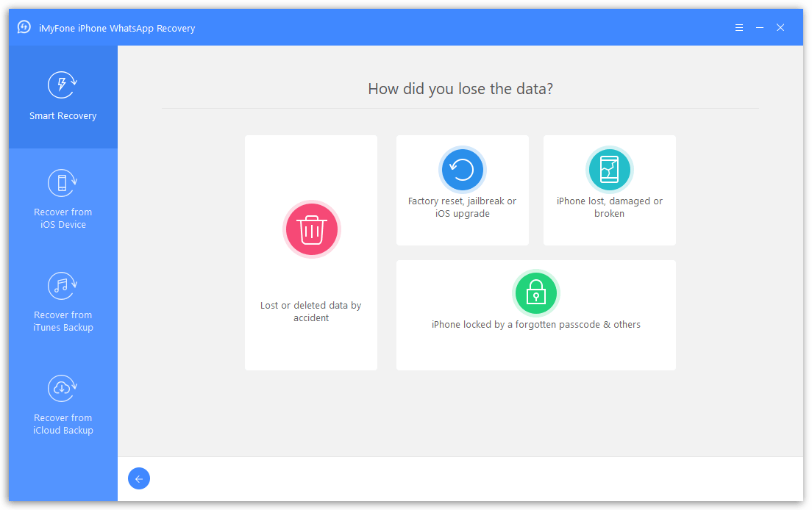Select the pink trash can icon
Image resolution: width=812 pixels, height=510 pixels.
(311, 230)
